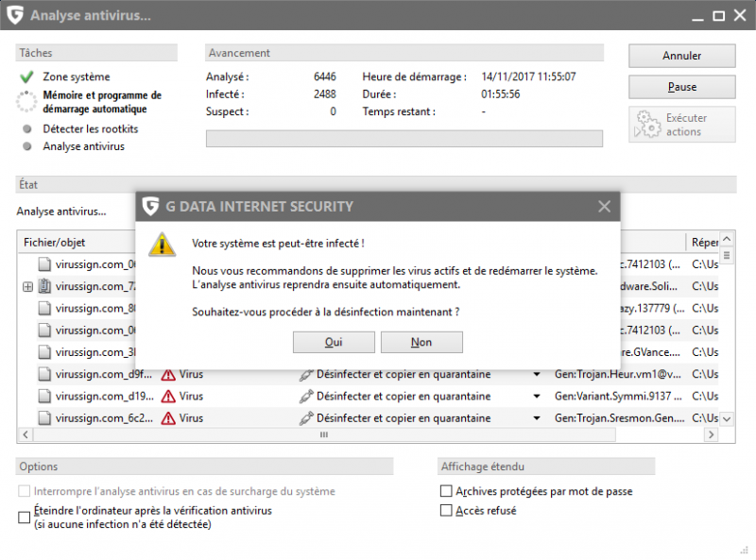
Task: Click the start time 14/11/2017 11:55:07
Action: coord(528,76)
